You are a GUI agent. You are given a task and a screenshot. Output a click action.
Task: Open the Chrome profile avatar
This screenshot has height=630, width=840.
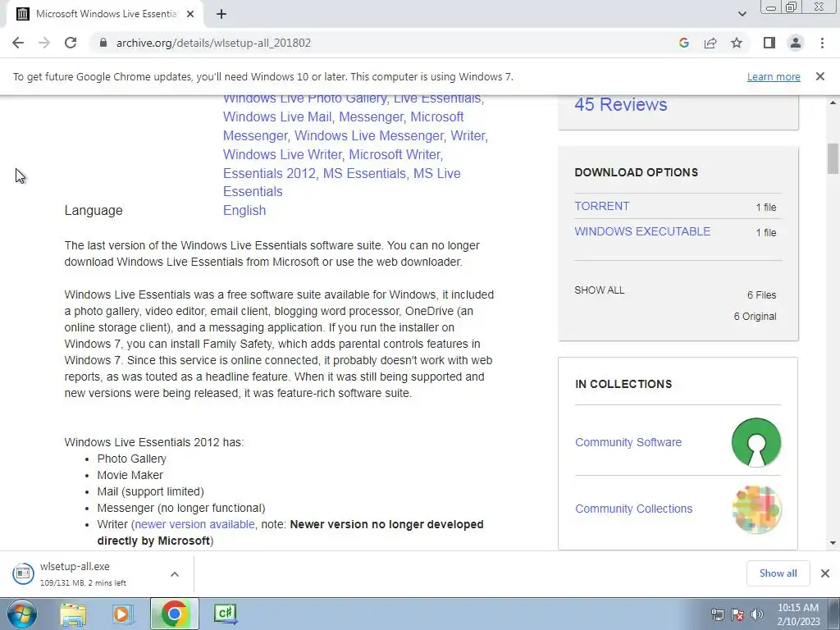(796, 43)
